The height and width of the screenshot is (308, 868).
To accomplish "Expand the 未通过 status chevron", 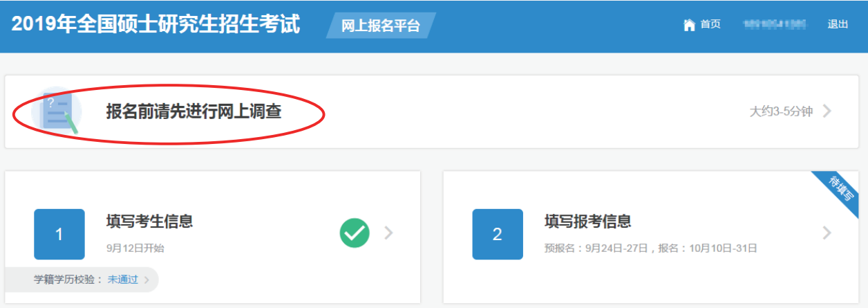I will click(x=147, y=280).
